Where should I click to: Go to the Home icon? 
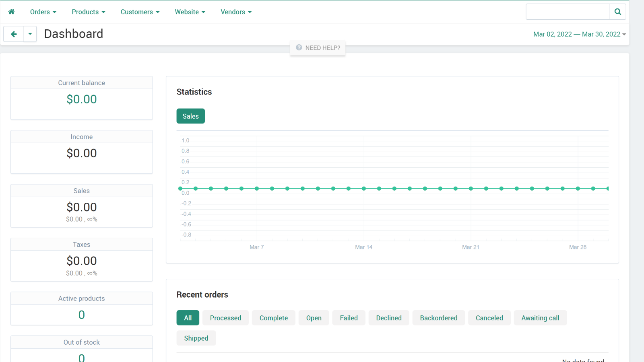(x=11, y=12)
